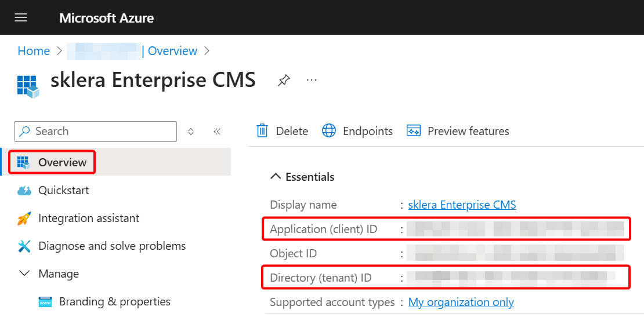Click the Application (client) ID label
This screenshot has width=644, height=317.
(323, 229)
